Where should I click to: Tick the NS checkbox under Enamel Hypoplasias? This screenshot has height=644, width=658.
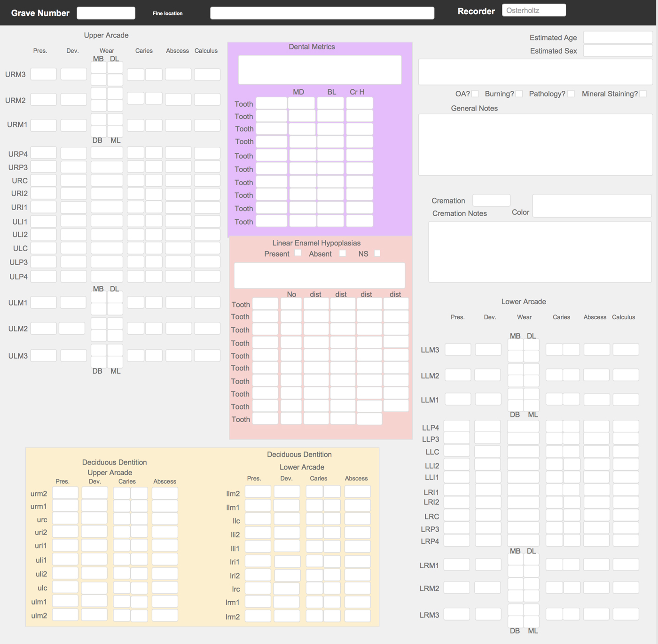click(x=377, y=253)
